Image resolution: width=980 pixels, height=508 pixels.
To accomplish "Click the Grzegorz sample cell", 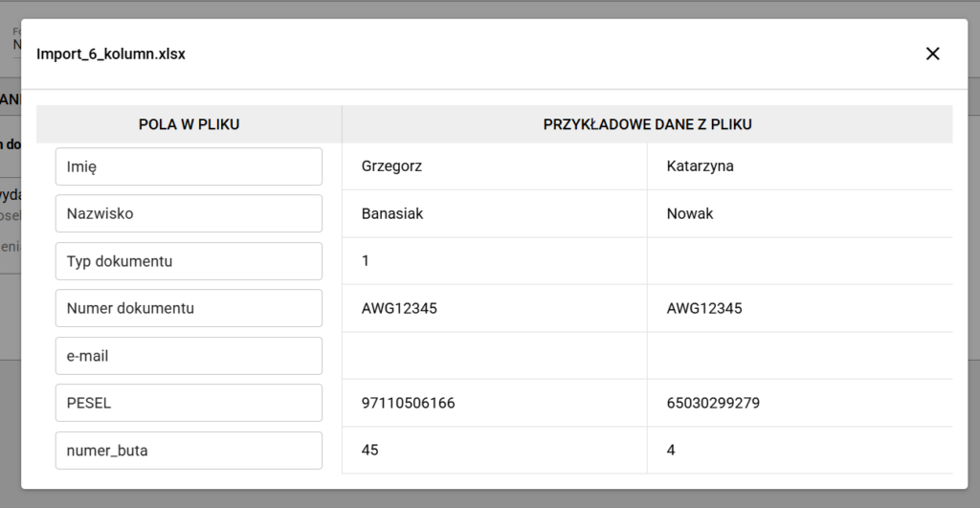I will 392,166.
